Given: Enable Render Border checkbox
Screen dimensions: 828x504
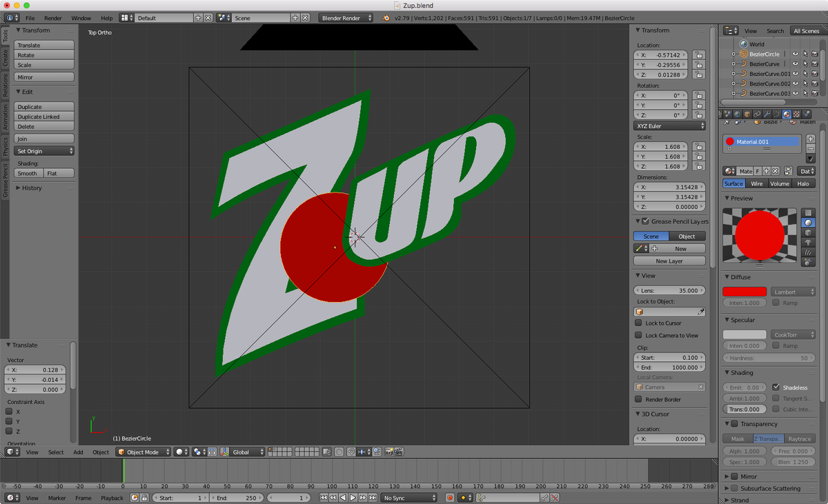Looking at the screenshot, I should click(x=638, y=399).
